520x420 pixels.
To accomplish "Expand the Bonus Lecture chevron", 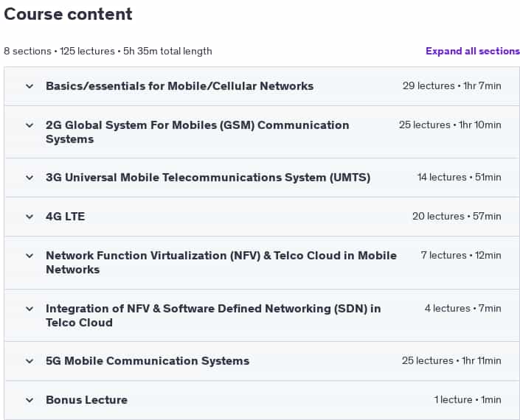I will [x=30, y=400].
